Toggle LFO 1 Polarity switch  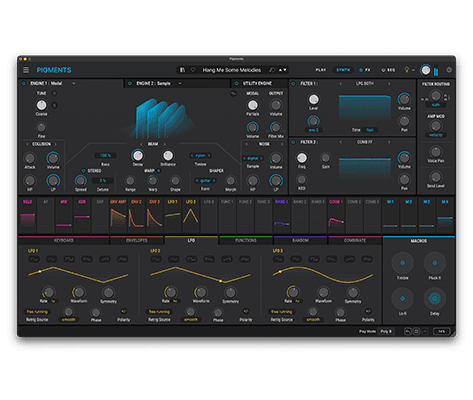tap(123, 311)
